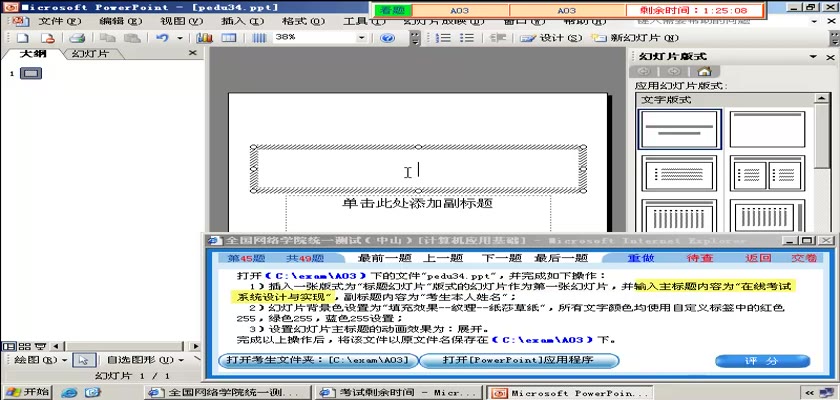Open the 视图 (View) menu
Image resolution: width=840 pixels, height=400 pixels.
(182, 21)
